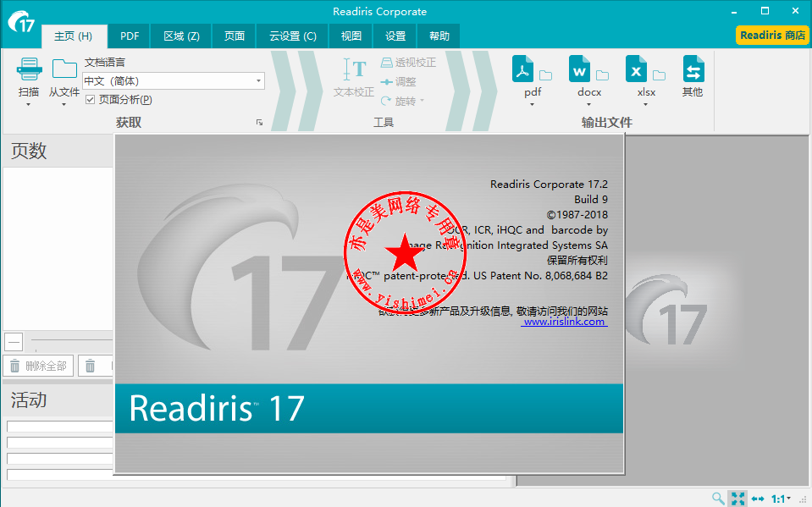Click the folder icon beside pdf output

click(545, 75)
